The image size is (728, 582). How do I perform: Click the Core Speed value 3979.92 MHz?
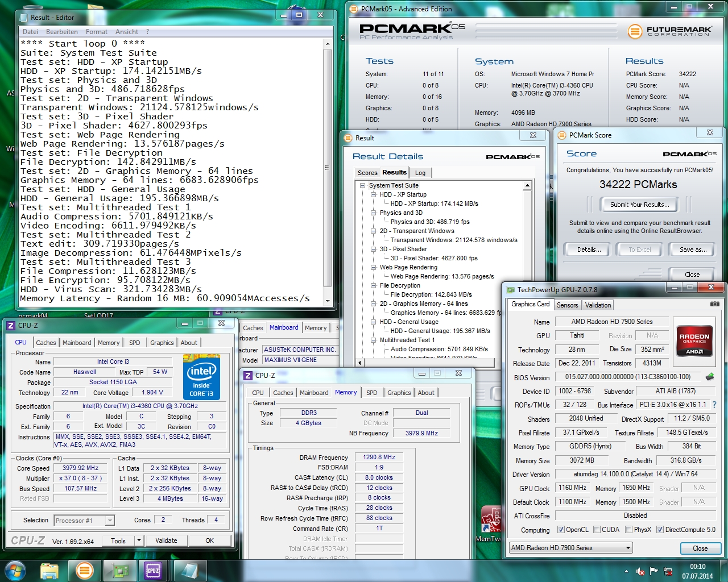pos(80,468)
